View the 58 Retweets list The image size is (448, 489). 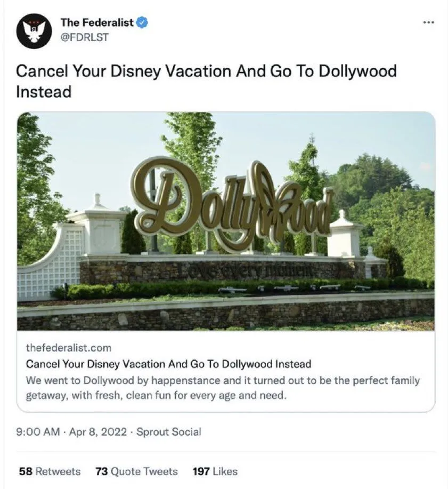tap(50, 471)
